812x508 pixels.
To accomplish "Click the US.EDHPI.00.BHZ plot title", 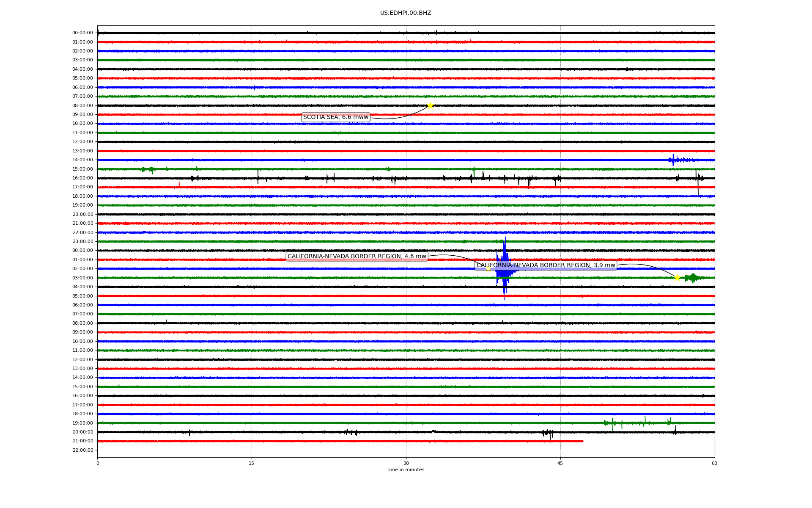I will click(x=406, y=13).
